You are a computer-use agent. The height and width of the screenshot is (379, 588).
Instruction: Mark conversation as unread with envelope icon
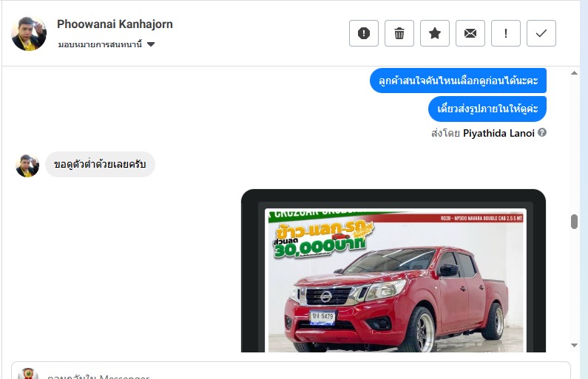point(470,33)
